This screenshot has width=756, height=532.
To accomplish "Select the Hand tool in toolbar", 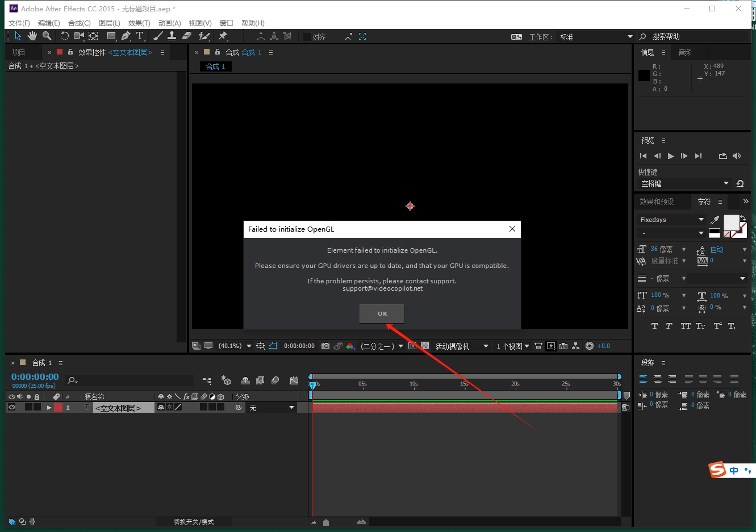I will coord(32,36).
